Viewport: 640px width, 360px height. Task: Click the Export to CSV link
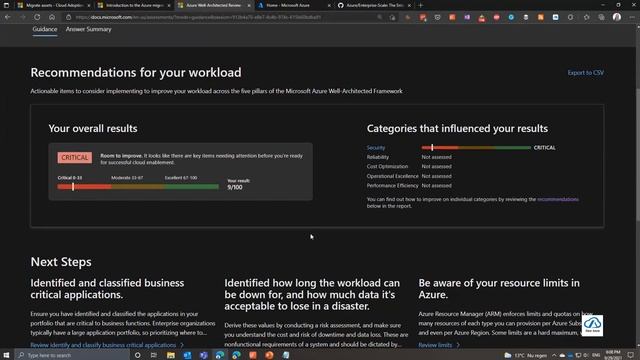tap(585, 73)
